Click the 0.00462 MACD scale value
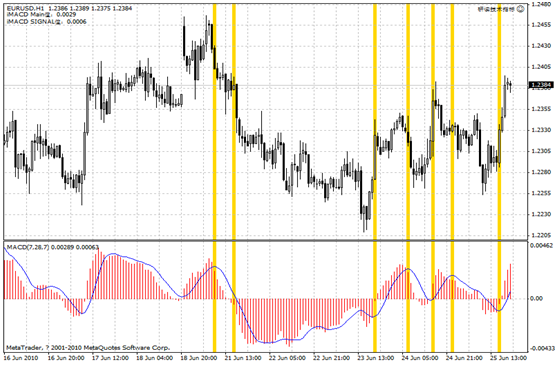The height and width of the screenshot is (365, 557). pos(541,245)
